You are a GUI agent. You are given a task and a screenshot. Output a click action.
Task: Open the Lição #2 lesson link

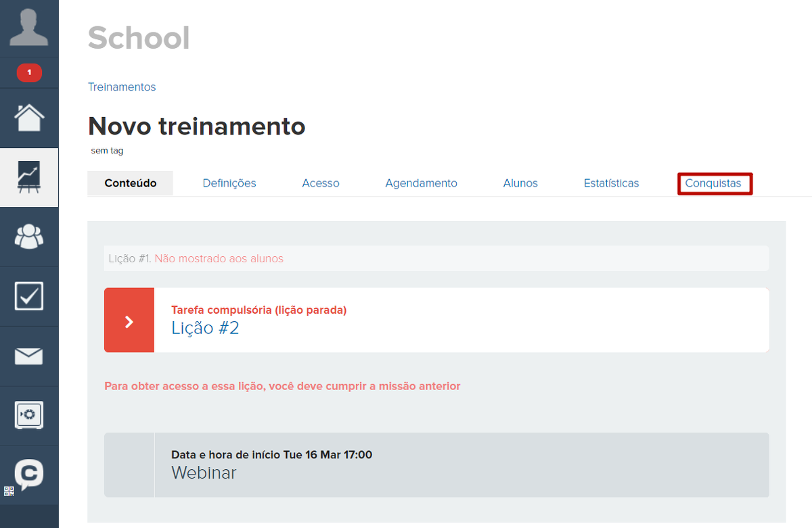(205, 329)
